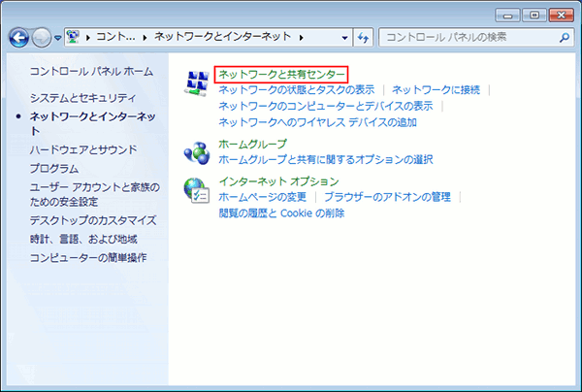Expand the arrow after ネットワークとインターネット breadcrumb
The image size is (582, 392).
303,38
